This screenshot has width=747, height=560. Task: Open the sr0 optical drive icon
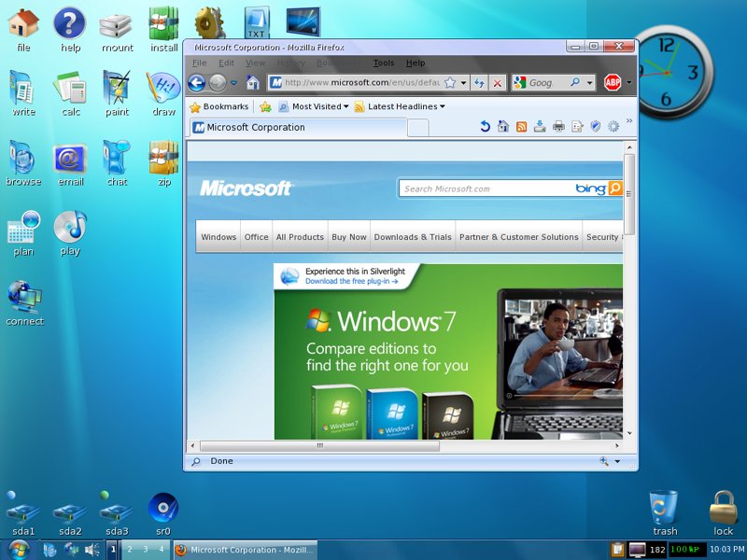[162, 514]
